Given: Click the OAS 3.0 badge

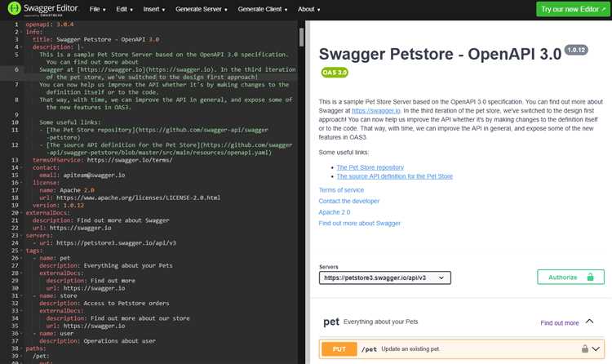Looking at the screenshot, I should pos(335,73).
